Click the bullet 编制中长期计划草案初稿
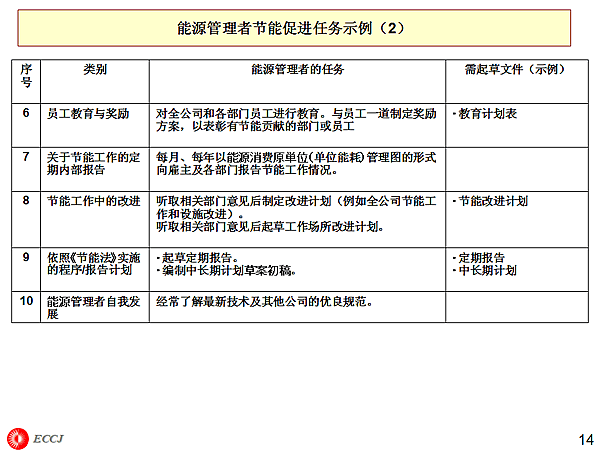Image resolution: width=600 pixels, height=450 pixels. click(226, 271)
